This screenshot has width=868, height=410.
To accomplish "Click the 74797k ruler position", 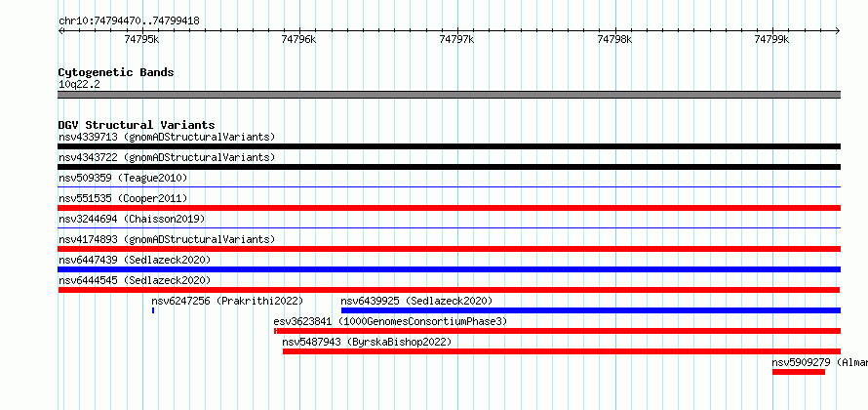I will coord(456,39).
